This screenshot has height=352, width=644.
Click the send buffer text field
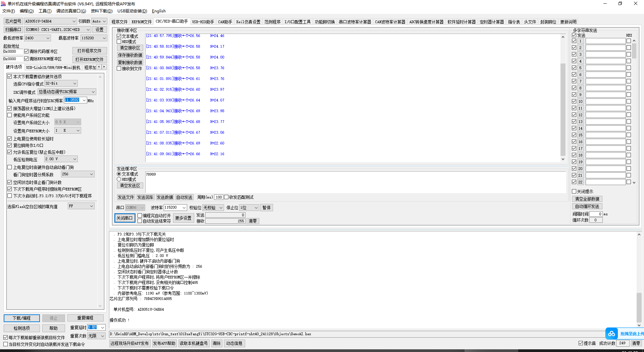pyautogui.click(x=355, y=182)
